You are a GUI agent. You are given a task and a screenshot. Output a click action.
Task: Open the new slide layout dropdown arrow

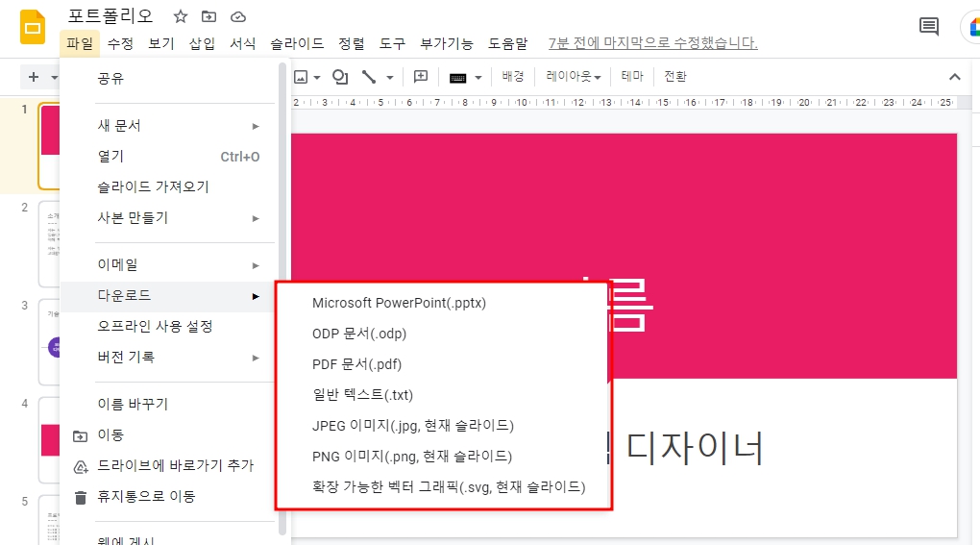point(55,78)
